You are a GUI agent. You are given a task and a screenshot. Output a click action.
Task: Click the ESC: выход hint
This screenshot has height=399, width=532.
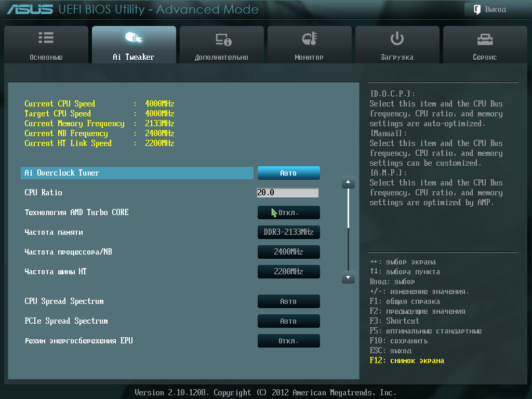click(391, 351)
